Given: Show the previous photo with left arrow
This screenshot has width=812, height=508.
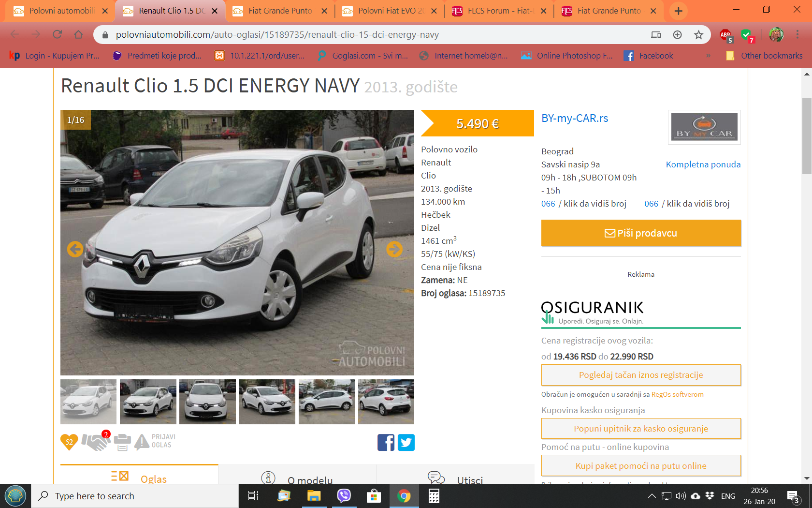Looking at the screenshot, I should (75, 249).
